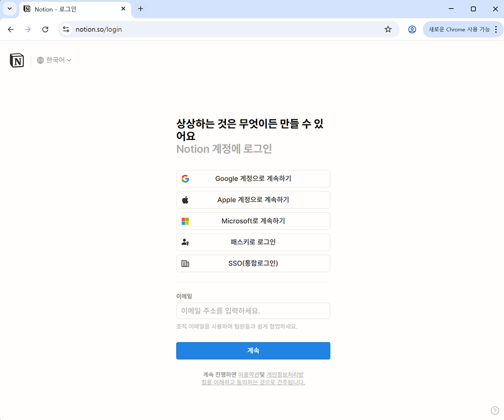Open the 한국어 language dropdown
Image resolution: width=504 pixels, height=420 pixels.
(54, 60)
